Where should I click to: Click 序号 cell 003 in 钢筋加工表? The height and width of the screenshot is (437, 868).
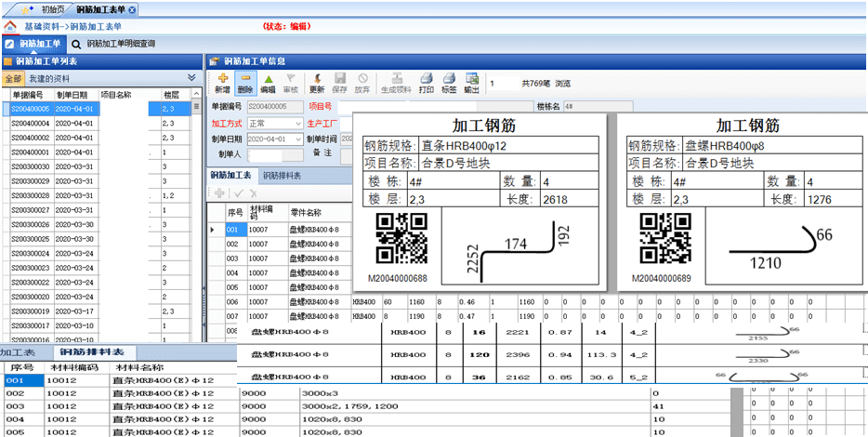[236, 258]
